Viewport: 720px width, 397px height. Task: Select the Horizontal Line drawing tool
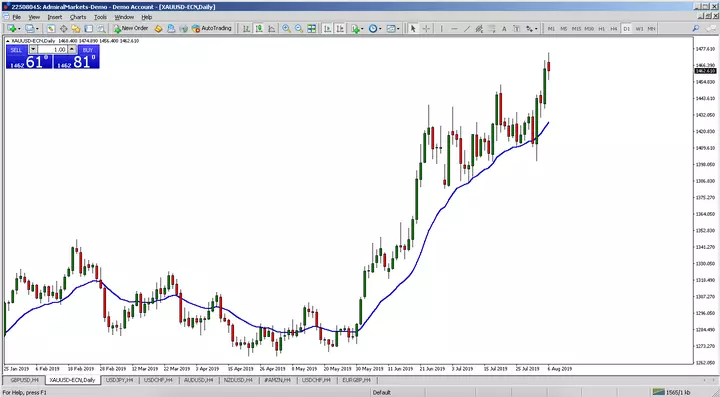[x=454, y=28]
